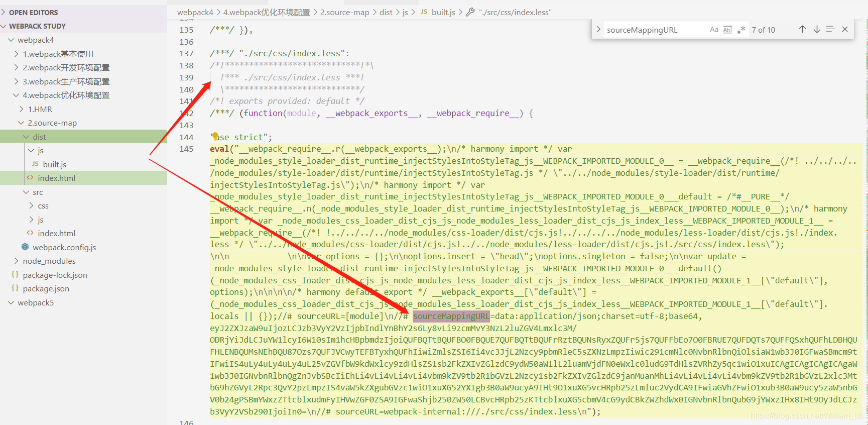Click line number 137 in gutter
The height and width of the screenshot is (425, 868).
coord(186,53)
